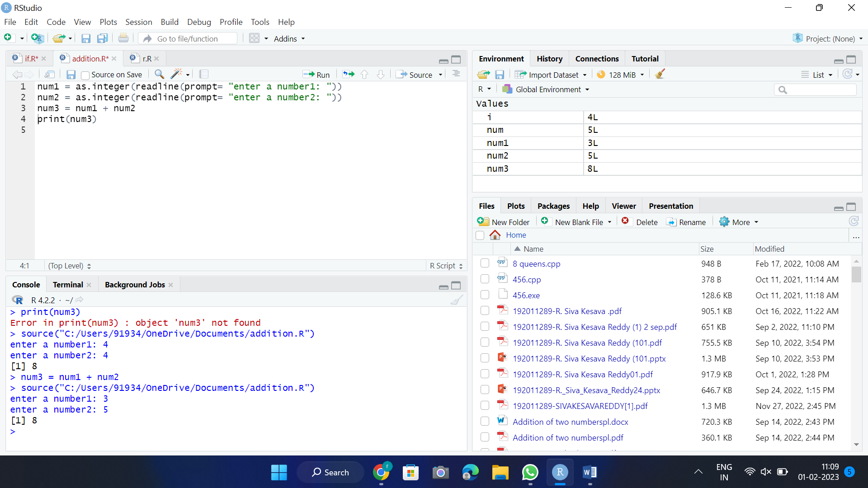The height and width of the screenshot is (488, 868).
Task: Click the compile report notebook icon
Action: (x=204, y=74)
